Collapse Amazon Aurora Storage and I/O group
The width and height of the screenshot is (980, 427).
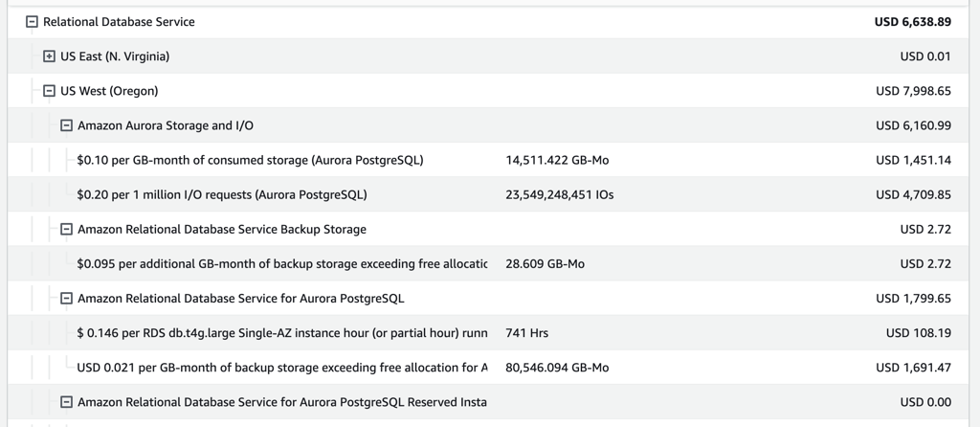click(x=67, y=125)
